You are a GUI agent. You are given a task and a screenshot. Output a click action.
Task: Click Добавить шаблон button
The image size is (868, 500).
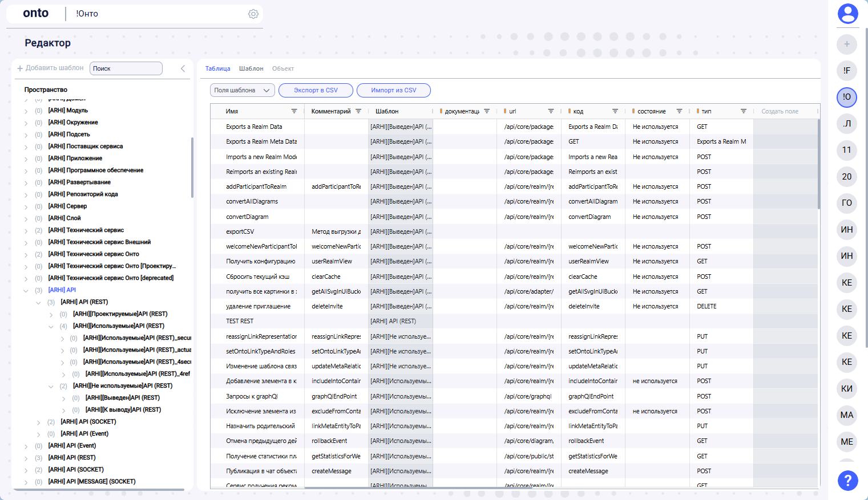(50, 68)
